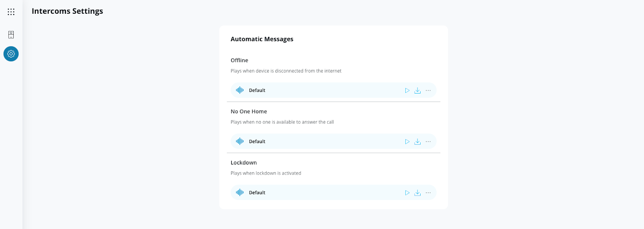Open more options for No One Home
644x229 pixels.
point(428,142)
